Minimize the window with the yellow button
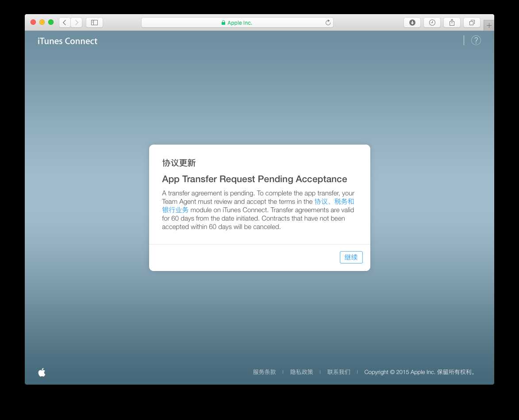Image resolution: width=519 pixels, height=420 pixels. [42, 22]
